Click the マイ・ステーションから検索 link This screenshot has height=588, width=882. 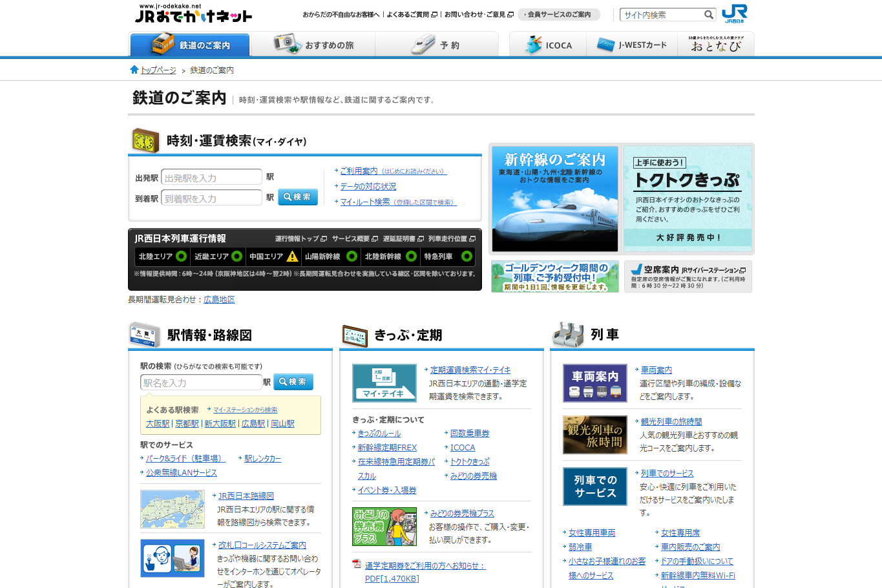pyautogui.click(x=246, y=410)
